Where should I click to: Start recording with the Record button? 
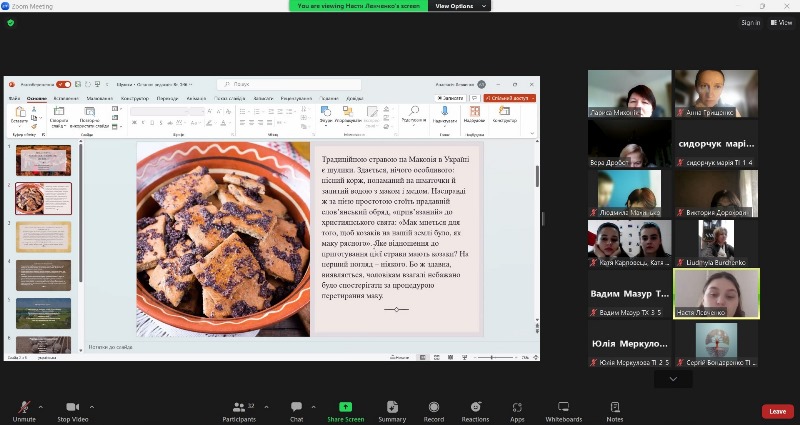click(433, 410)
